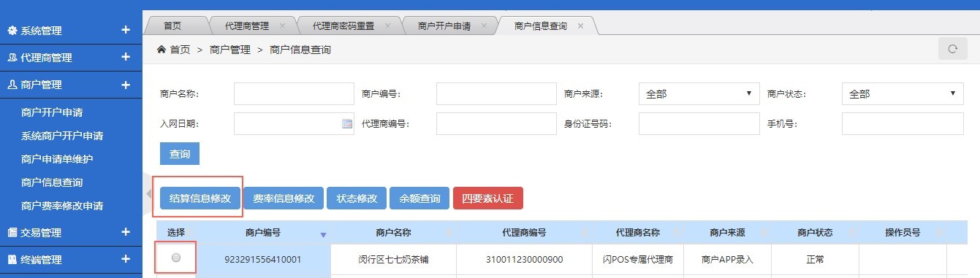Focus the 手机号 input field
980x278 pixels.
(x=903, y=124)
